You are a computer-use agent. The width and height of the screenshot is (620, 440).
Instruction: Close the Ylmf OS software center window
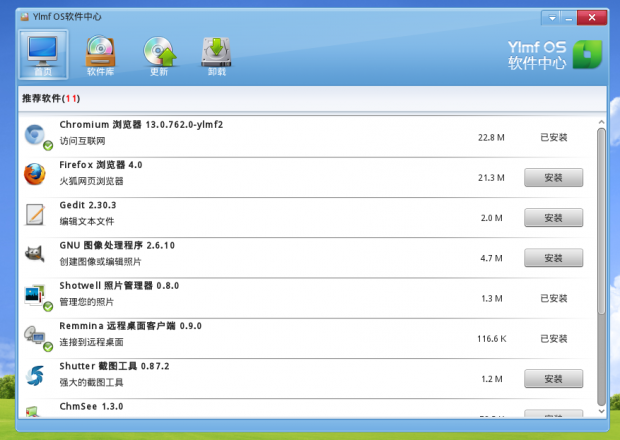pyautogui.click(x=592, y=18)
